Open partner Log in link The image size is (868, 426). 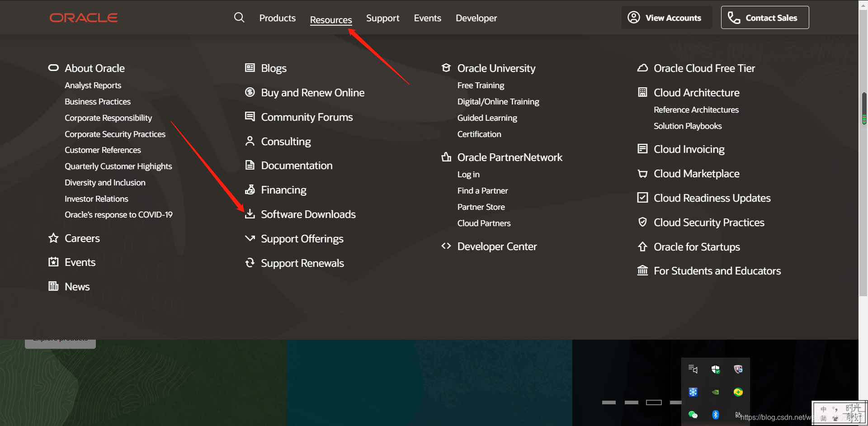coord(468,175)
